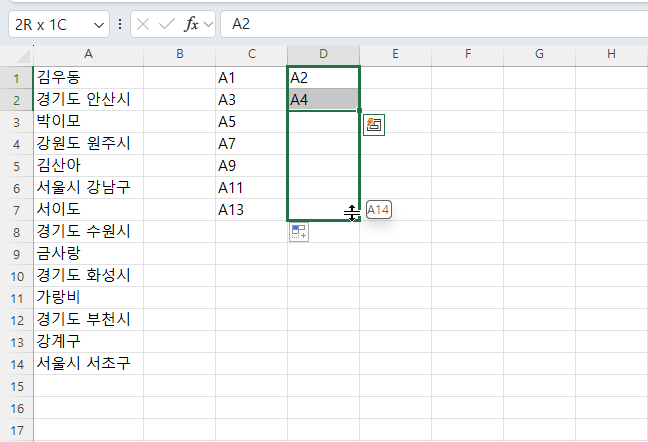Open the Name Box dropdown arrow
648x442 pixels.
[99, 25]
